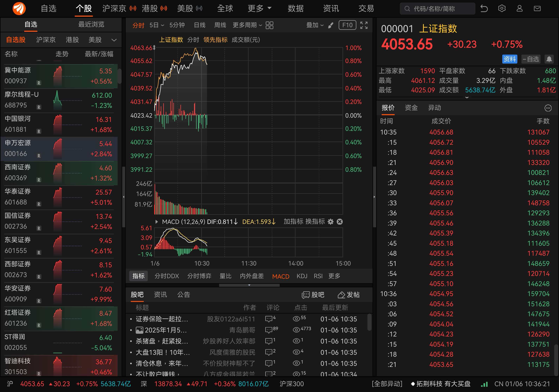Image resolution: width=559 pixels, height=392 pixels.
Task: Collapse the MACD indicator triangle
Action: pyautogui.click(x=157, y=222)
